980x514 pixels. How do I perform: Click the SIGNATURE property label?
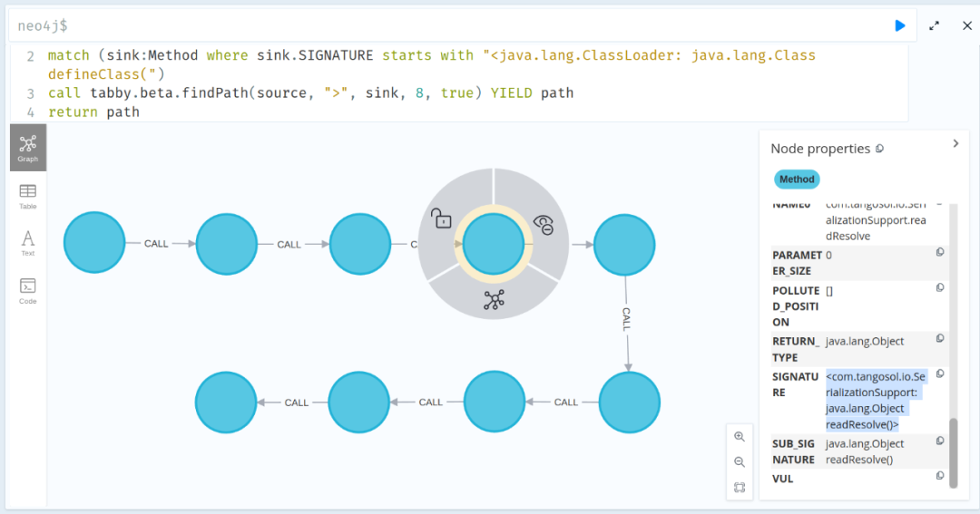795,384
